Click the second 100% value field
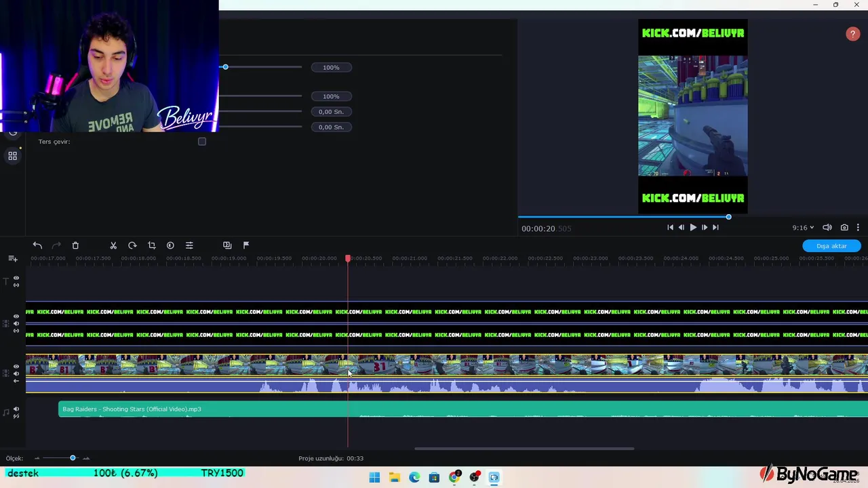This screenshot has width=868, height=488. coord(331,96)
